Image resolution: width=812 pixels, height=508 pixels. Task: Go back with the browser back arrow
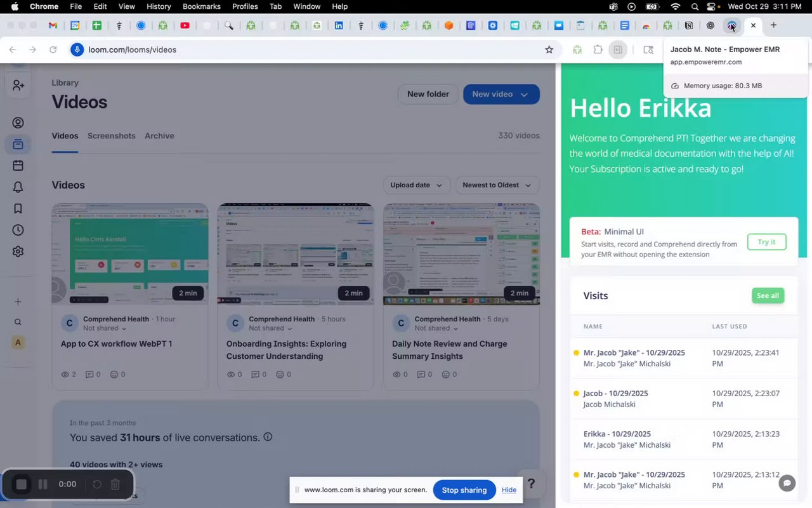click(x=13, y=50)
